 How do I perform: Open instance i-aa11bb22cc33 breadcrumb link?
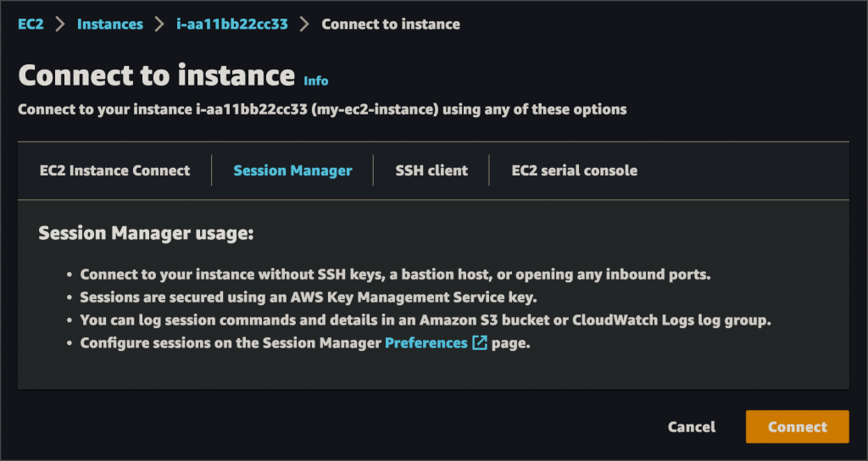pos(232,25)
